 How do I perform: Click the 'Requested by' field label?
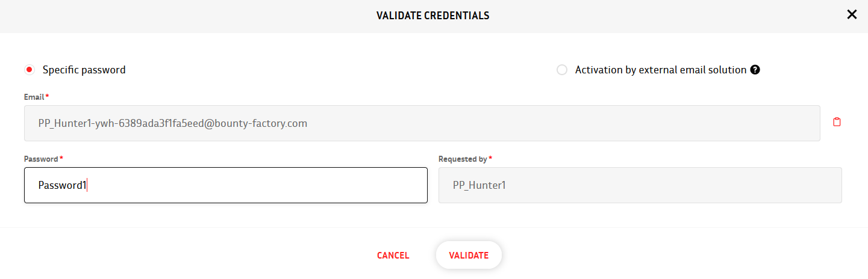point(463,159)
